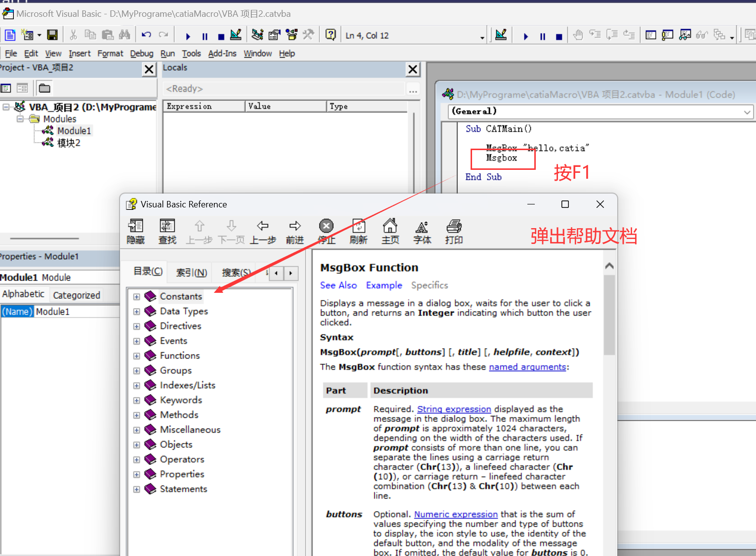Open the Object Browser icon
The width and height of the screenshot is (756, 556).
pyautogui.click(x=292, y=35)
